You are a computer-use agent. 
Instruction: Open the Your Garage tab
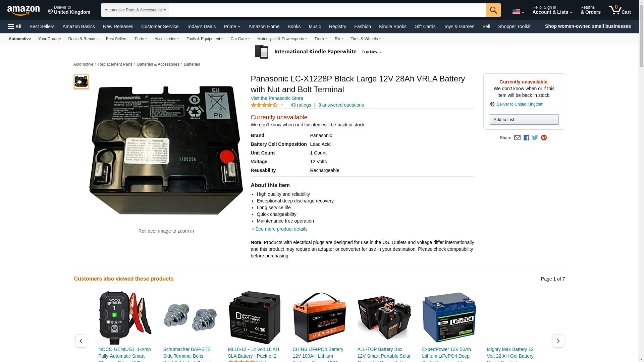point(50,39)
